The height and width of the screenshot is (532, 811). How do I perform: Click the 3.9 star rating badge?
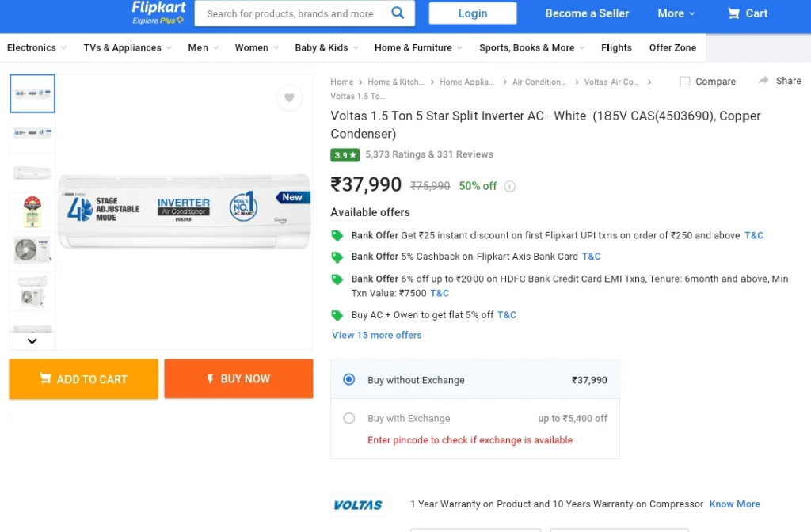coord(345,154)
